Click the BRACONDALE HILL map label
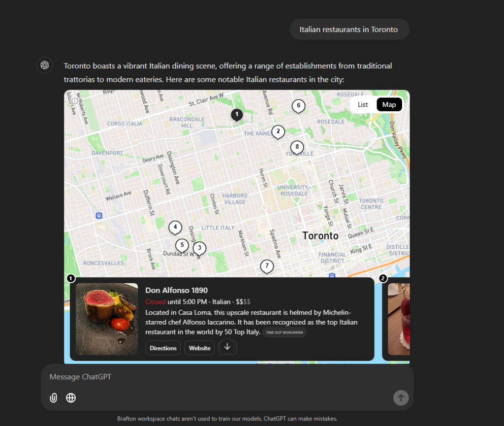Screen dimensions: 504x426 (187, 122)
